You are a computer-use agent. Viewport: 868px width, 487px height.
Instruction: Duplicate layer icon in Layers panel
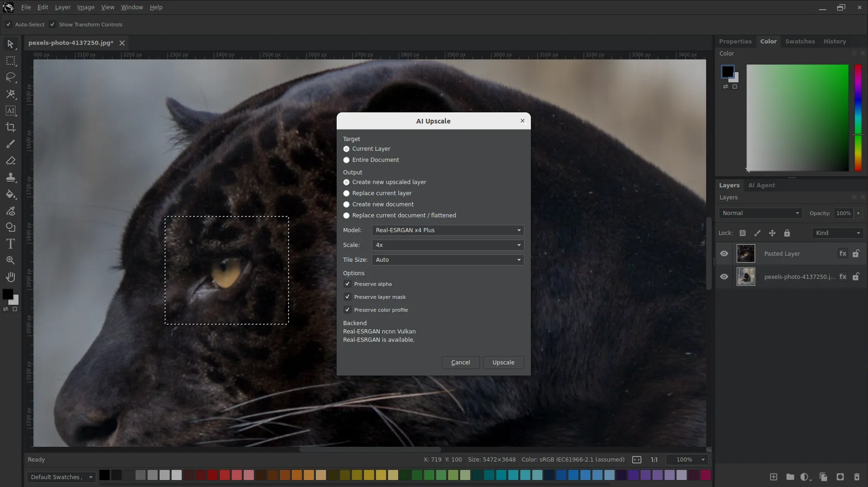pyautogui.click(x=824, y=477)
